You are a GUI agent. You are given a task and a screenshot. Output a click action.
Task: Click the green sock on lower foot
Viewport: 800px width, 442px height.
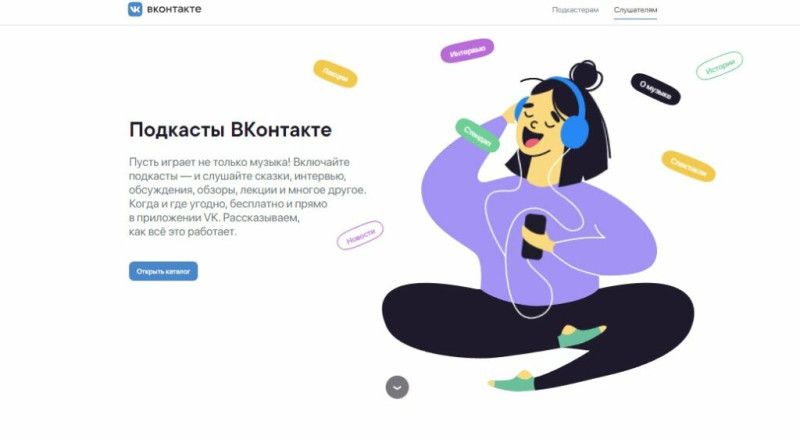point(513,382)
